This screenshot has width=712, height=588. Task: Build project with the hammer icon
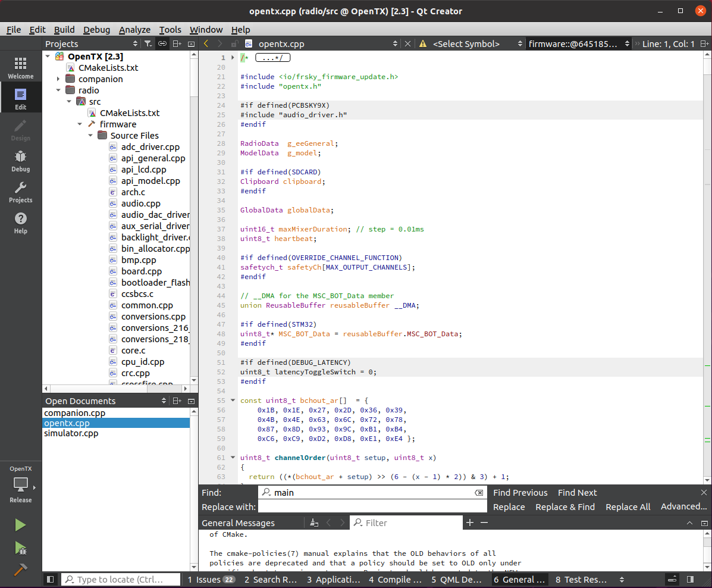pos(20,569)
